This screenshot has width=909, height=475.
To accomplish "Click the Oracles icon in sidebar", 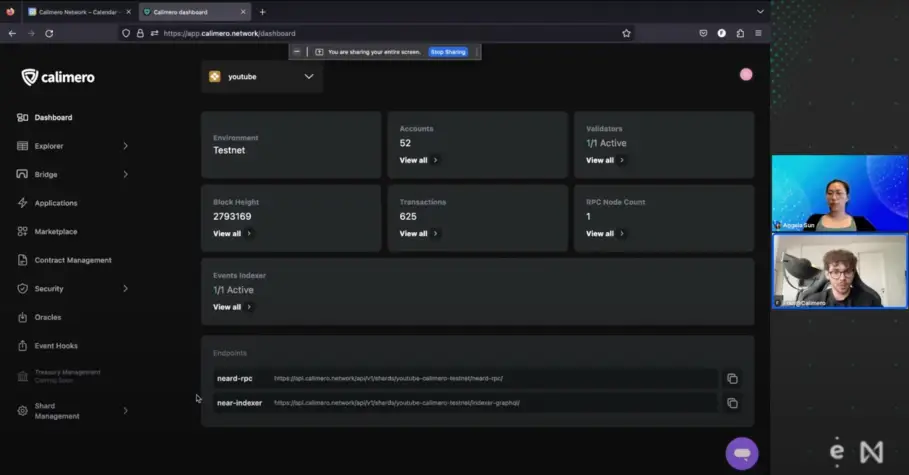I will (22, 317).
